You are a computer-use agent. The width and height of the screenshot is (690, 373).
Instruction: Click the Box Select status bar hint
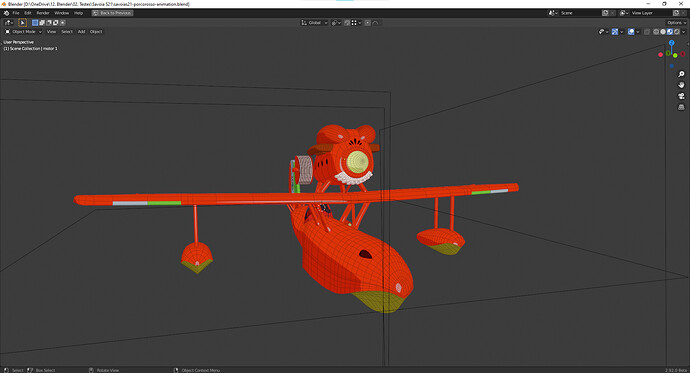click(45, 370)
